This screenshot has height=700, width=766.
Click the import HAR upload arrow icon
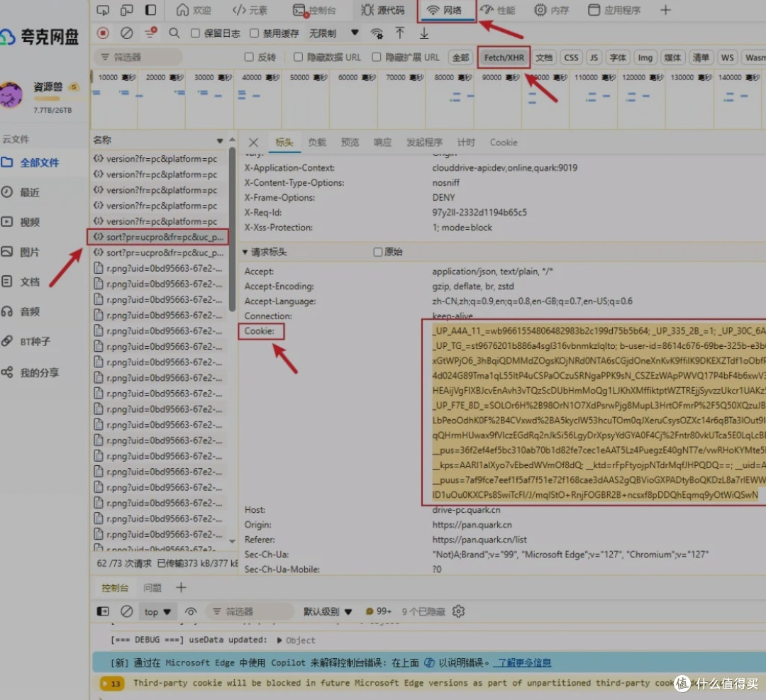click(400, 33)
